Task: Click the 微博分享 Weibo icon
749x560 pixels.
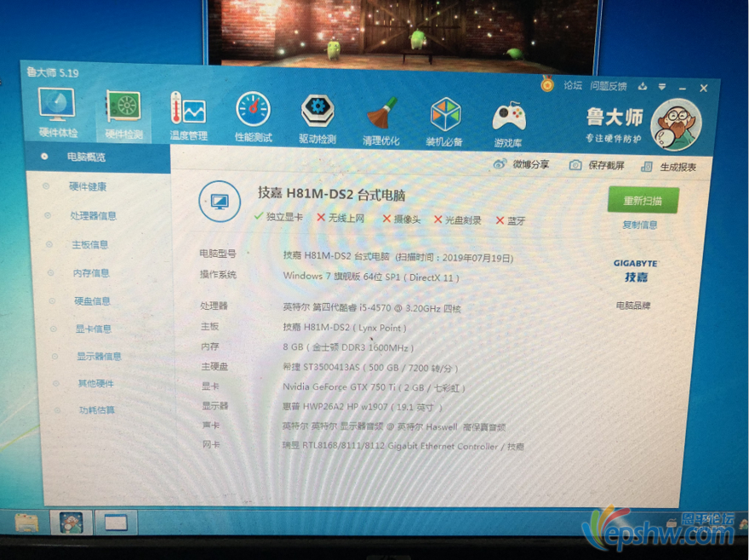Action: click(500, 164)
